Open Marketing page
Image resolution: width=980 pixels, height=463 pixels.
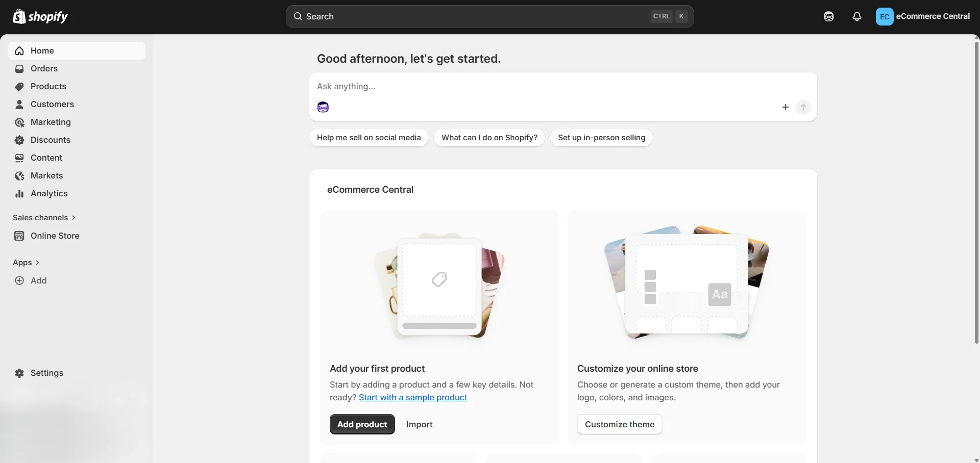(x=77, y=122)
